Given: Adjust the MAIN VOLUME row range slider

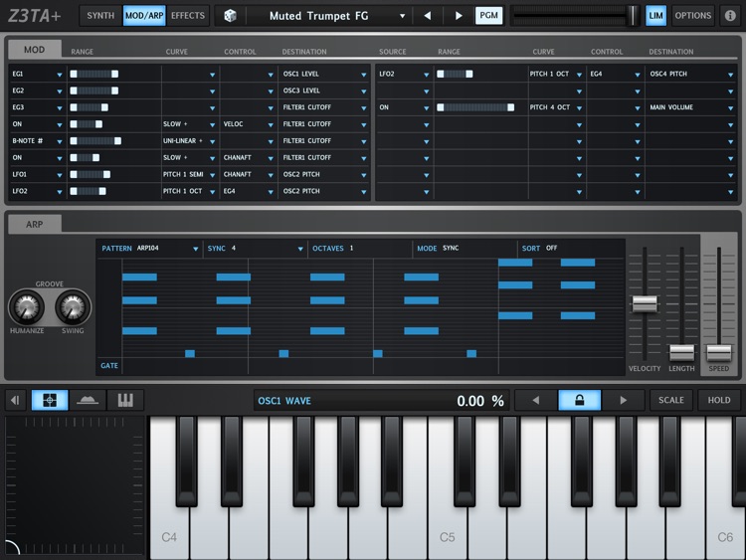Looking at the screenshot, I should click(475, 107).
